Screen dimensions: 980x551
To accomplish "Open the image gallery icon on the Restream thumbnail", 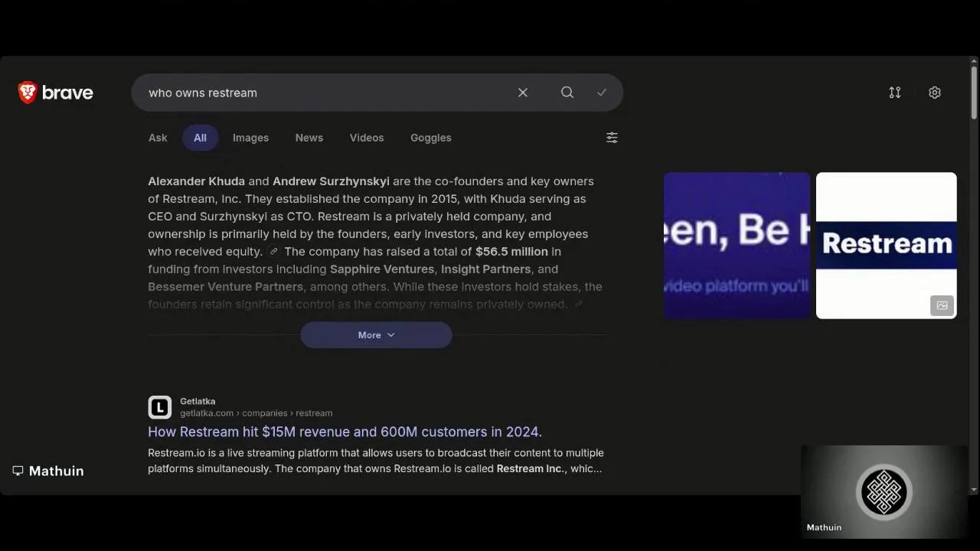I will tap(942, 305).
